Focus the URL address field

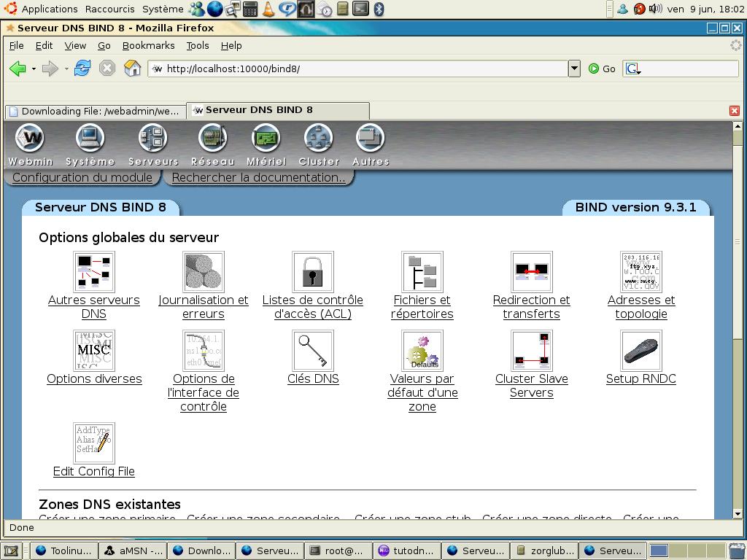coord(357,69)
